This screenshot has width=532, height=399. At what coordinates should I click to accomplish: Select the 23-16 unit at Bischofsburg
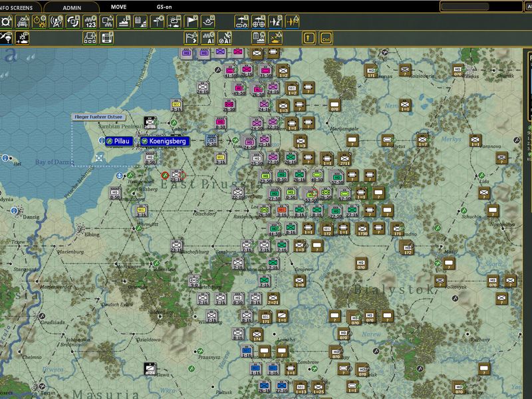176,245
